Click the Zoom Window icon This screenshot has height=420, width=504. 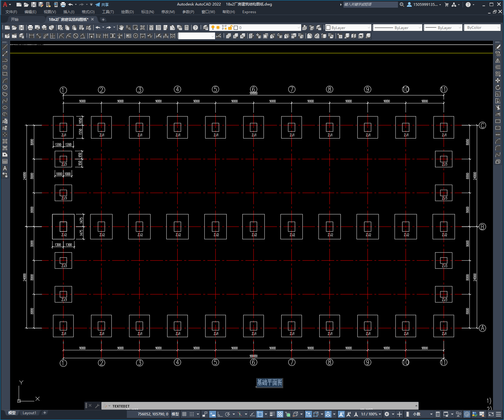click(x=135, y=28)
